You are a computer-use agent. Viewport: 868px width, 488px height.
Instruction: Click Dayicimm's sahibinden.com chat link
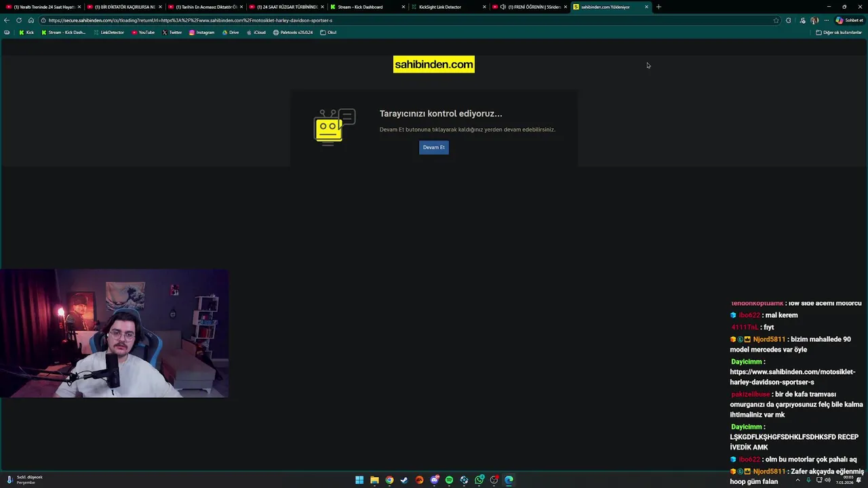793,377
